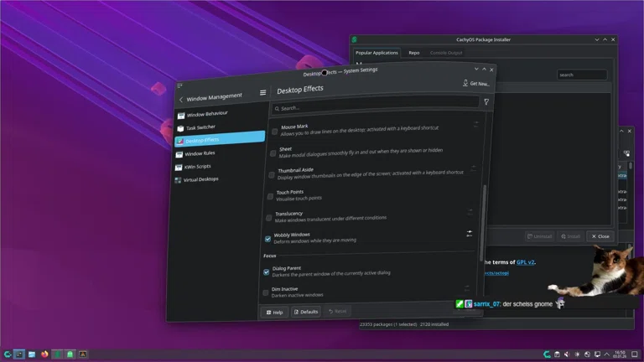Focus the Desktop Effects search field
This screenshot has height=362, width=644.
point(375,105)
